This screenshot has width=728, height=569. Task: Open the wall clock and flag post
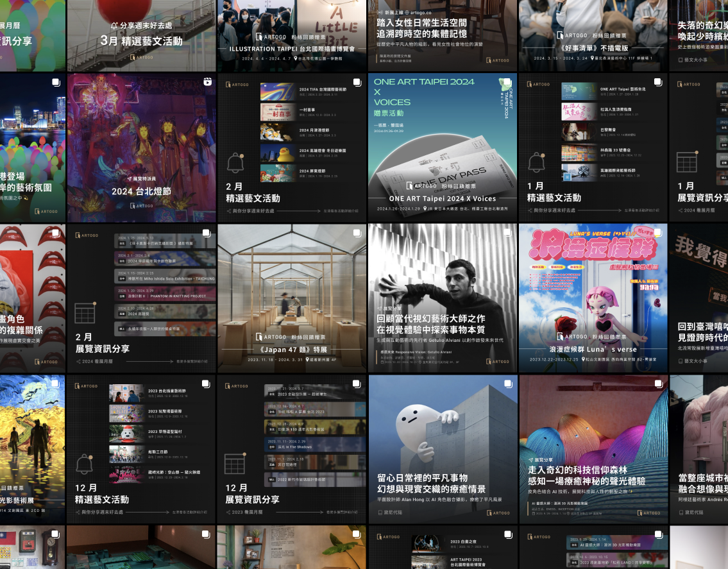click(33, 547)
